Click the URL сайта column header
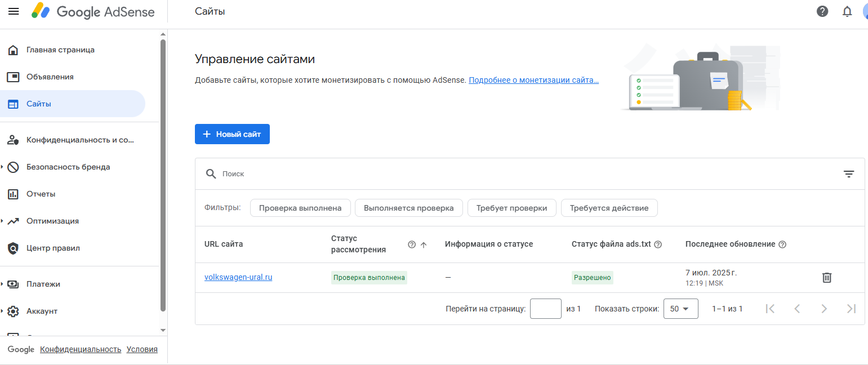868x365 pixels. [224, 244]
